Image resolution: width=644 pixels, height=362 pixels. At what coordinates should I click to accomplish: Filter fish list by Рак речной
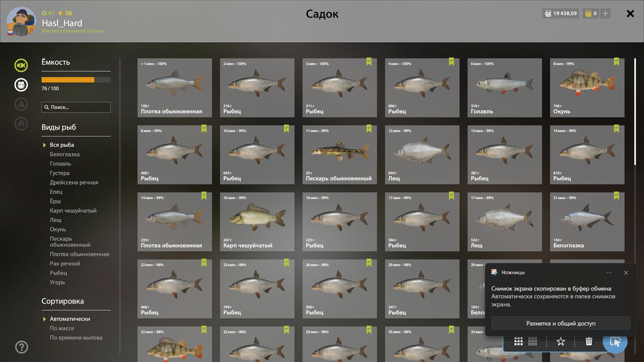[65, 263]
